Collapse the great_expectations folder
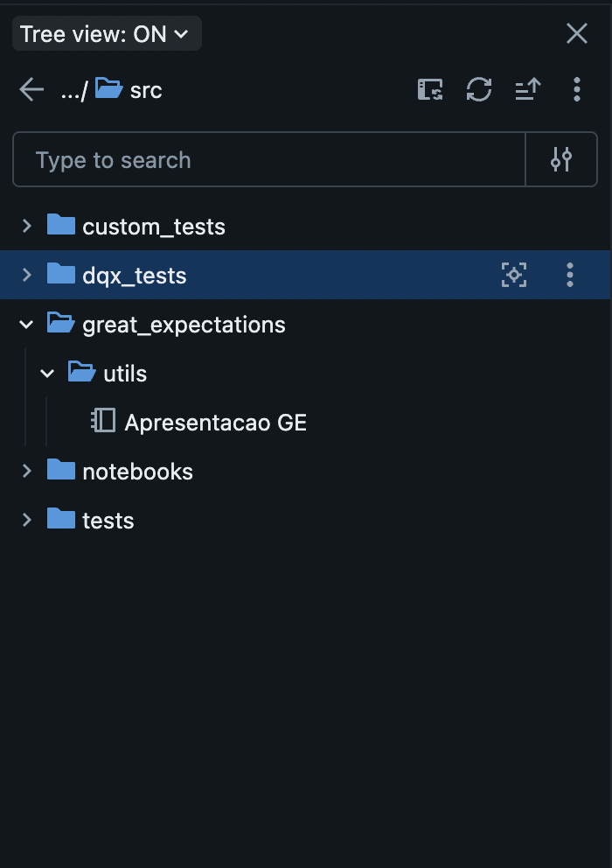Screen dimensions: 612x868 point(26,325)
